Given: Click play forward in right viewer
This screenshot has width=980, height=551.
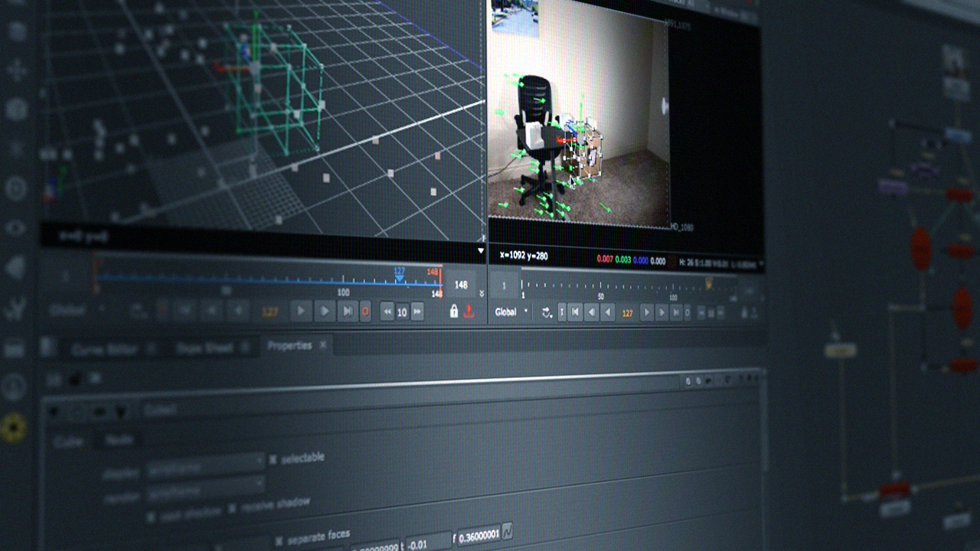Looking at the screenshot, I should coord(647,312).
